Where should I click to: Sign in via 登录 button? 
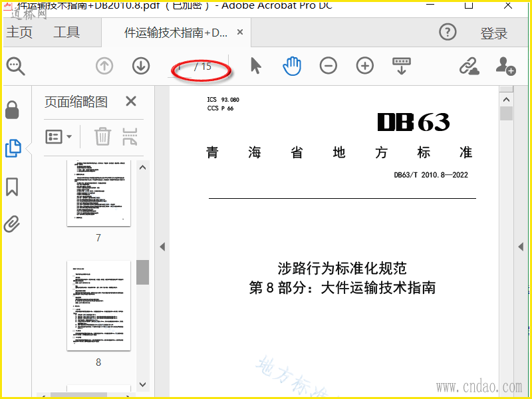(x=493, y=33)
